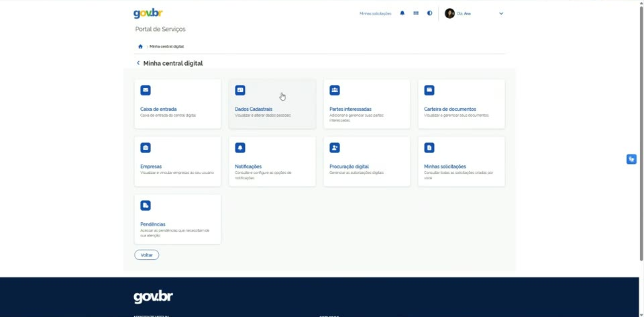644x317 pixels.
Task: Click Minha central digital breadcrumb text
Action: point(167,46)
